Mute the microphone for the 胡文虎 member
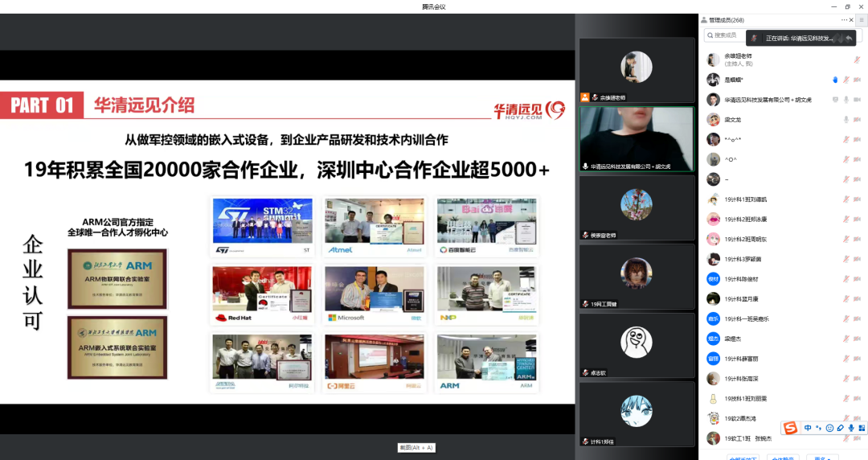This screenshot has width=868, height=460. (845, 100)
